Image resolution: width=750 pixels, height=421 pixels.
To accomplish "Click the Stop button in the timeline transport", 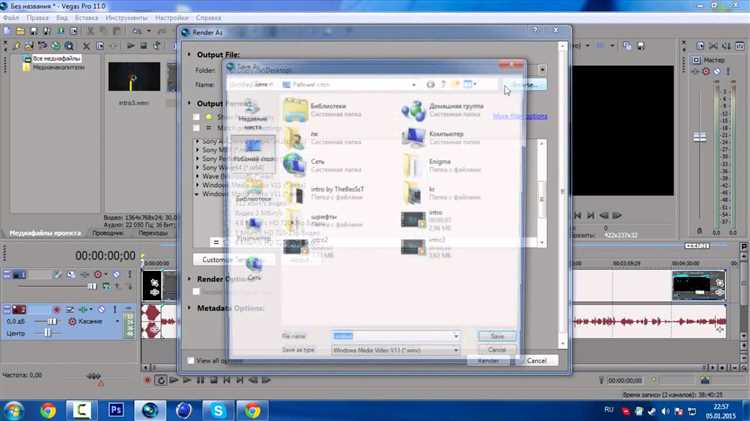I will tap(214, 380).
